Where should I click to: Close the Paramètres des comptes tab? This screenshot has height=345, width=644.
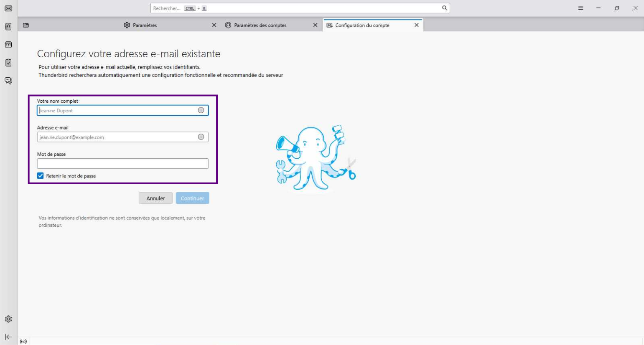(315, 25)
